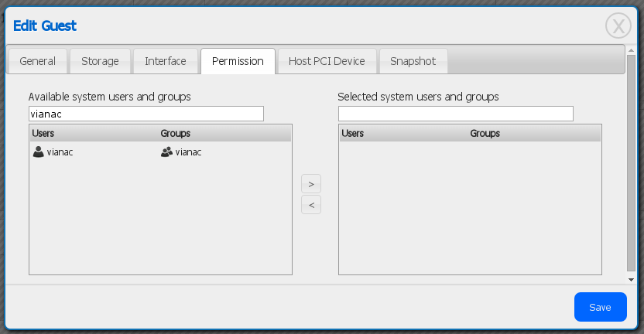The width and height of the screenshot is (644, 334).
Task: Show the Snapshot tab
Action: coord(413,61)
